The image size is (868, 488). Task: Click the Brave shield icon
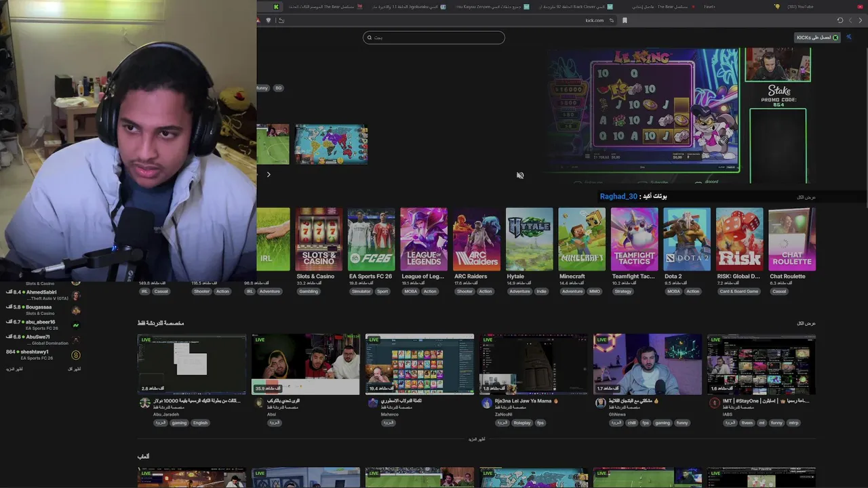pos(269,20)
